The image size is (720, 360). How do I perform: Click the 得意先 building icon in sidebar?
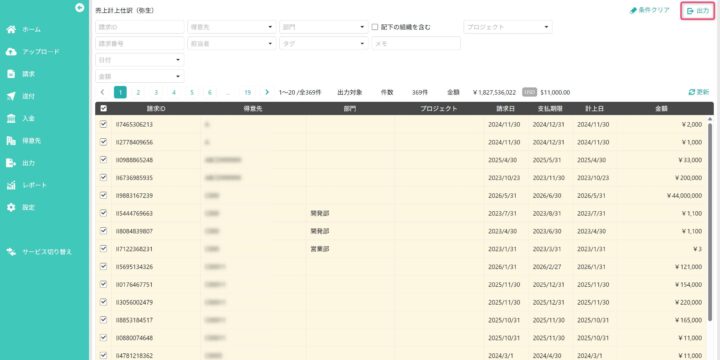coord(11,141)
